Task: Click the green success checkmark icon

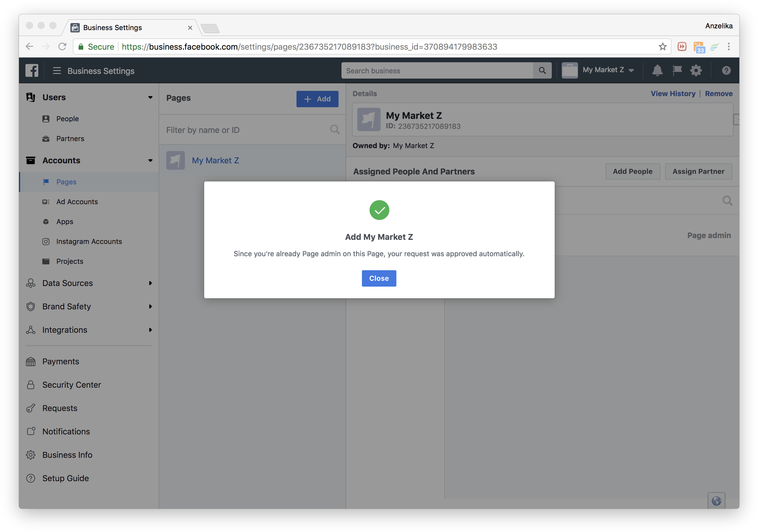Action: click(379, 210)
